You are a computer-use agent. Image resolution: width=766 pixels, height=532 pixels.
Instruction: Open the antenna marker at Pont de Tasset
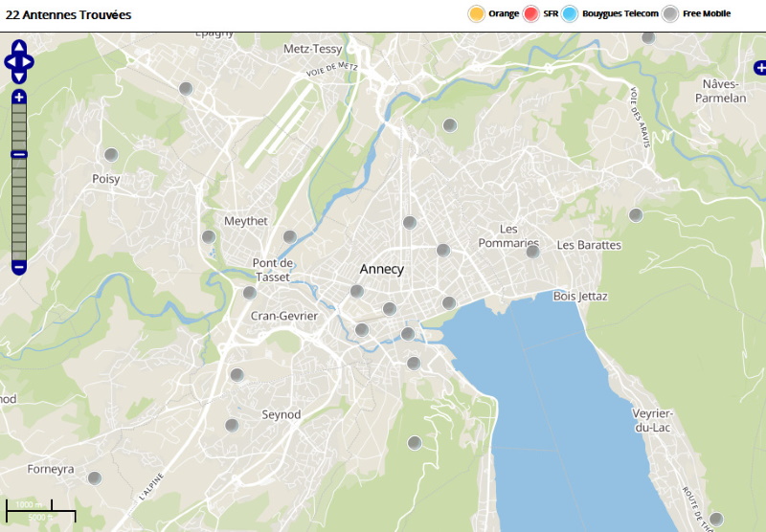[x=250, y=293]
